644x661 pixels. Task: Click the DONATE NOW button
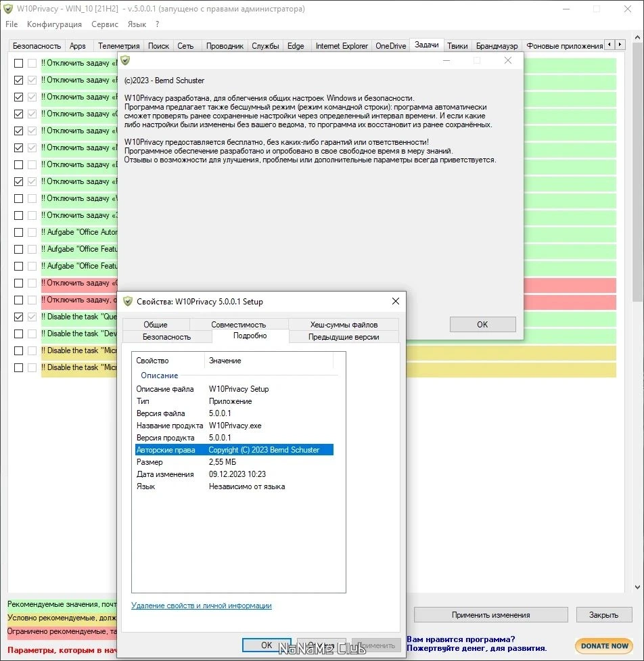[604, 645]
